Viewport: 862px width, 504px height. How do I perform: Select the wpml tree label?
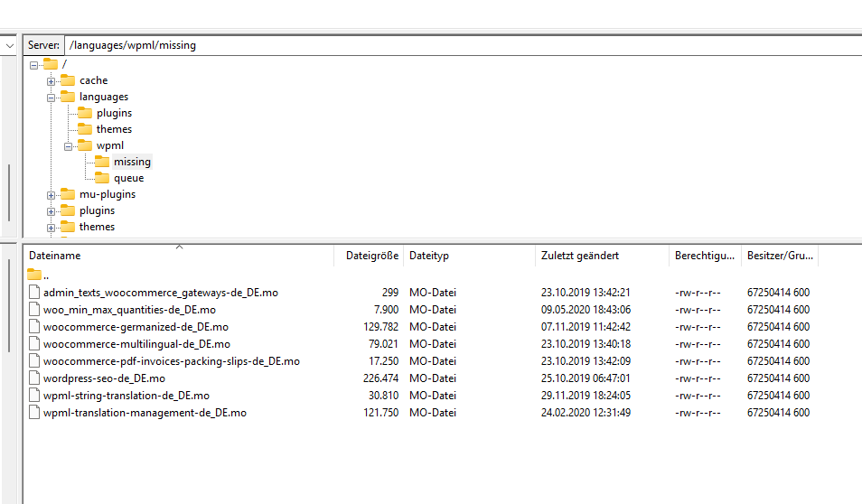point(110,145)
